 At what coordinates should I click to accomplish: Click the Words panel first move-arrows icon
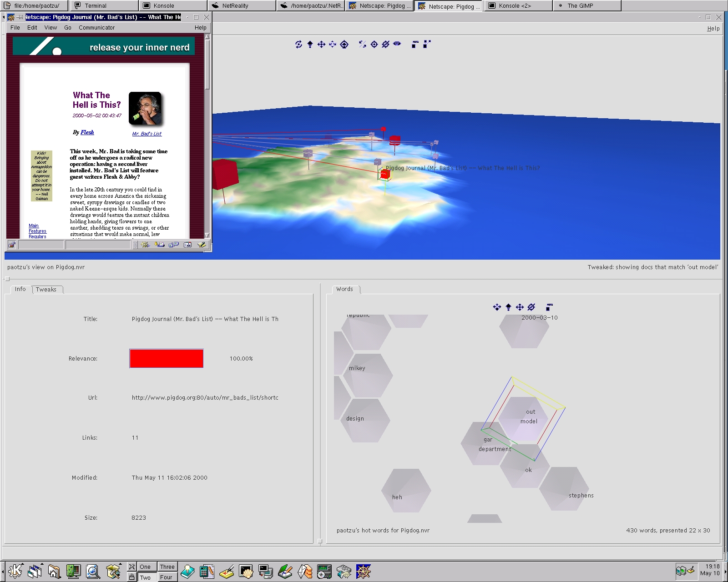497,307
